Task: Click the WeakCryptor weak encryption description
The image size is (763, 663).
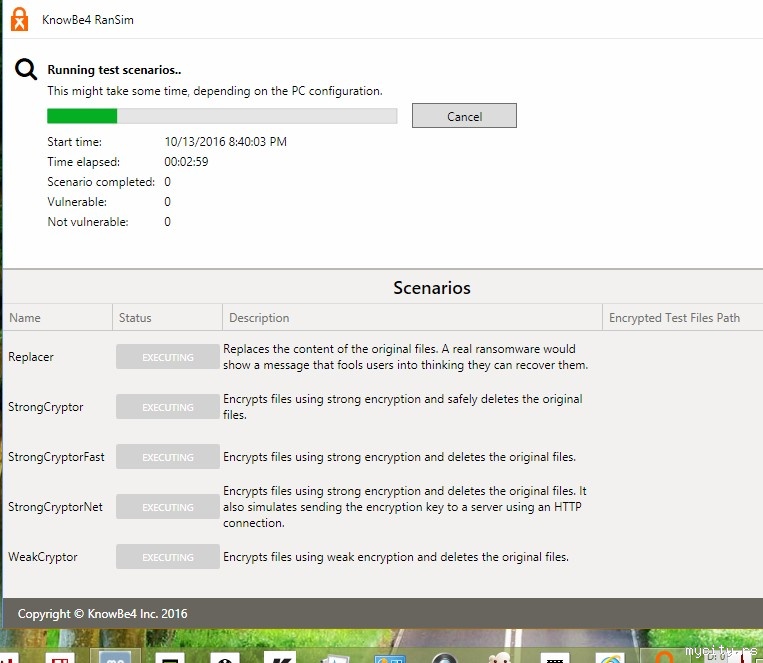Action: coord(396,557)
